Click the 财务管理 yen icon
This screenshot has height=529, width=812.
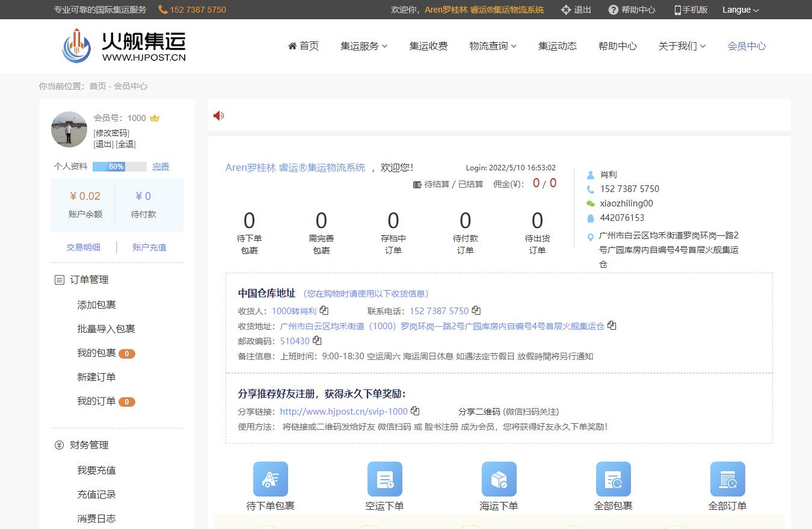pyautogui.click(x=59, y=445)
